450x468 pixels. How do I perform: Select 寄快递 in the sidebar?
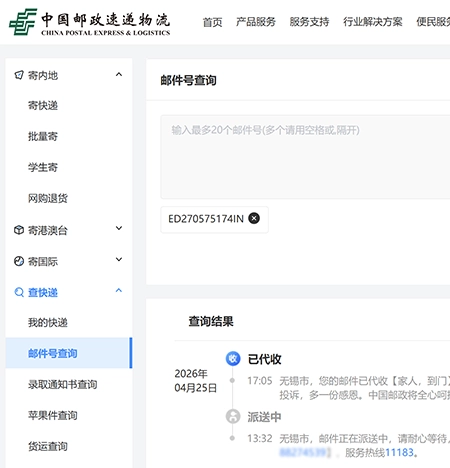click(x=43, y=106)
